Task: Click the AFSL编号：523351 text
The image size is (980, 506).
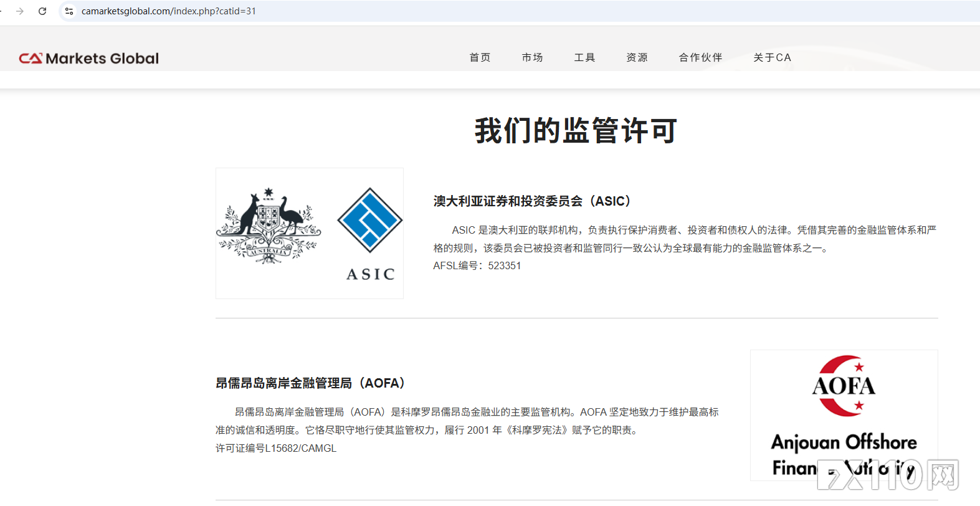Action: coord(477,265)
